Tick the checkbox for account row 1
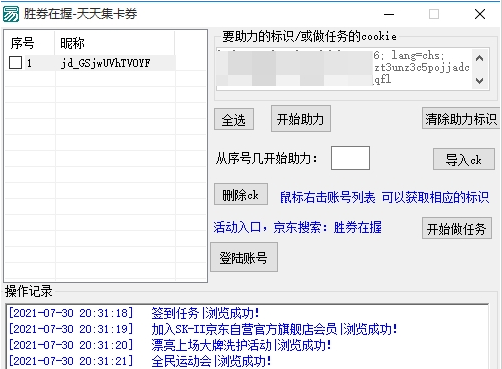Image resolution: width=502 pixels, height=369 pixels. click(x=15, y=63)
